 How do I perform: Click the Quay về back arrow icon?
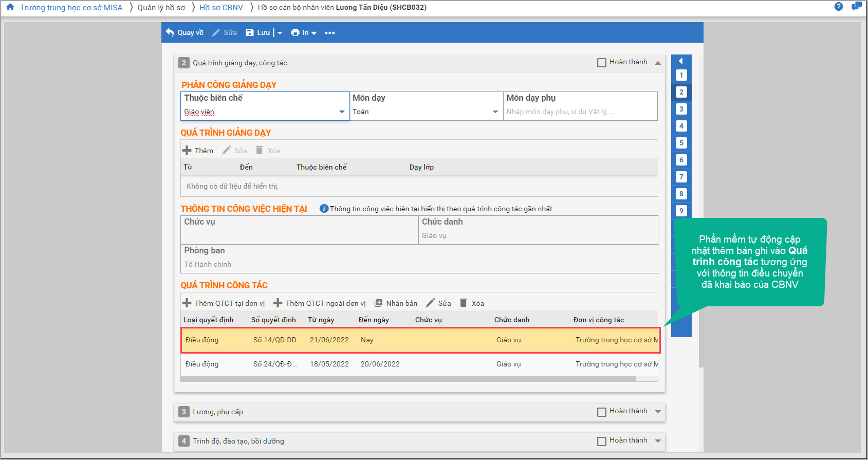coord(170,32)
